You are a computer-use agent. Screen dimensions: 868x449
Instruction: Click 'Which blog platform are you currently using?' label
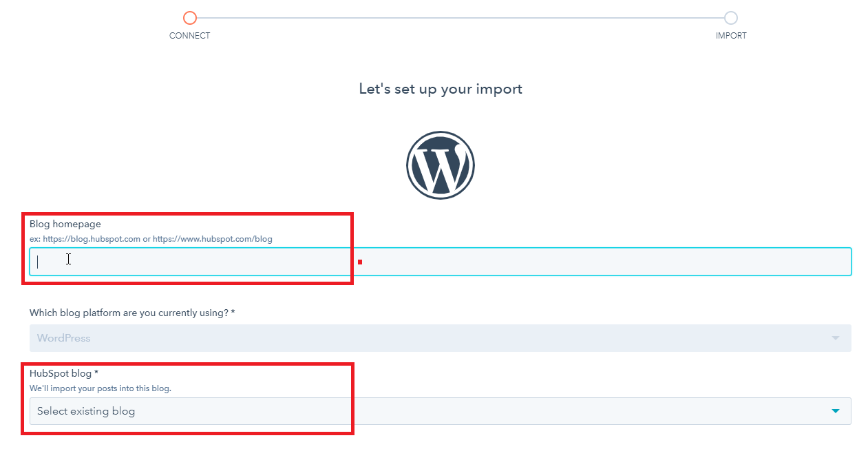(x=132, y=313)
